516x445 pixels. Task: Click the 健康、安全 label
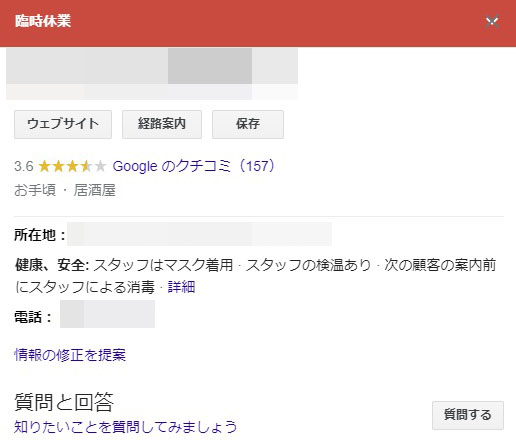[52, 265]
